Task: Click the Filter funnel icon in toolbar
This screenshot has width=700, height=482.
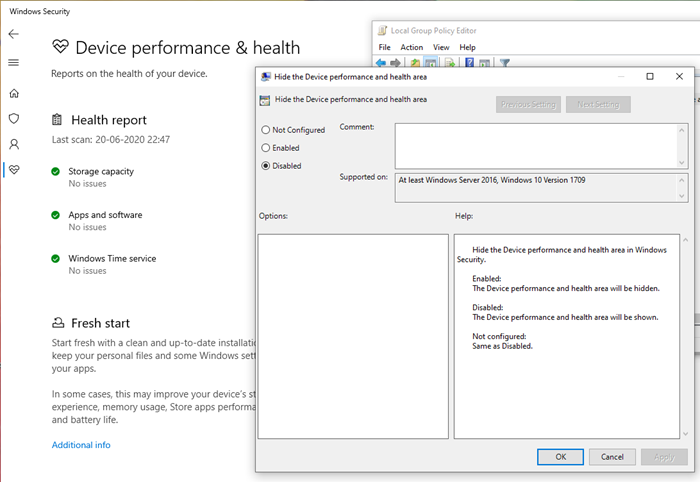Action: click(505, 63)
